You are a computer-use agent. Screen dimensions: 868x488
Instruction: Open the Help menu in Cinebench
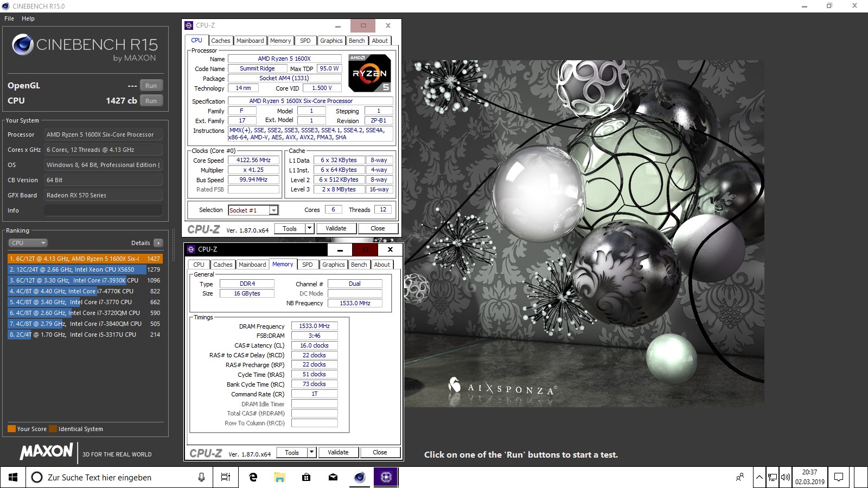(28, 18)
